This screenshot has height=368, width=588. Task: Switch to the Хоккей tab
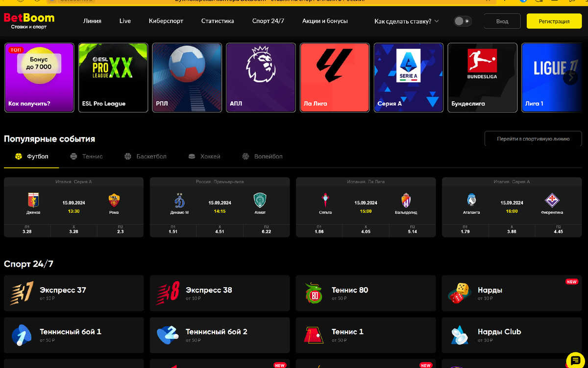[x=204, y=156]
